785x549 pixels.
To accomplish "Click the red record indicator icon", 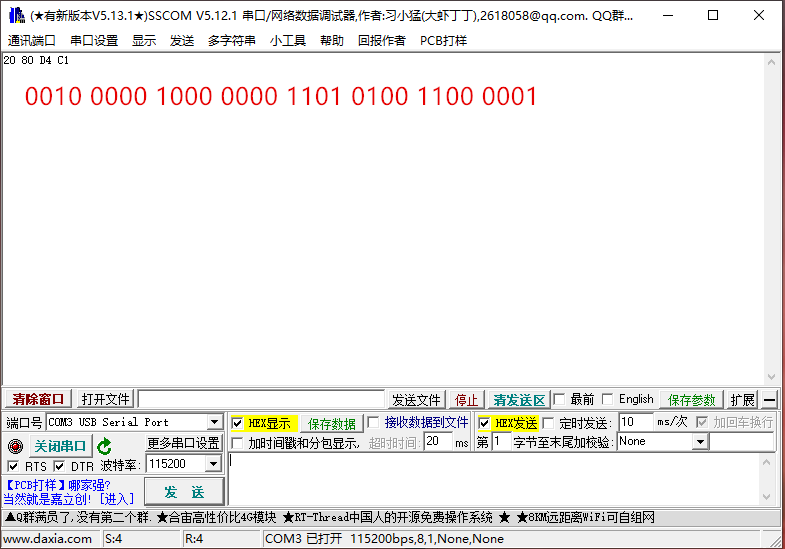I will pos(15,446).
